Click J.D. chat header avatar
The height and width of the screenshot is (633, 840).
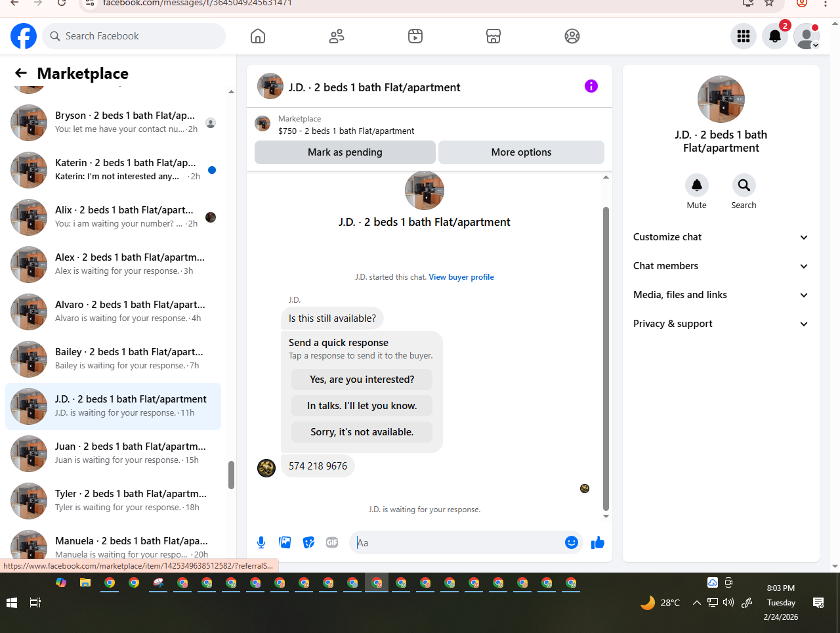tap(270, 86)
